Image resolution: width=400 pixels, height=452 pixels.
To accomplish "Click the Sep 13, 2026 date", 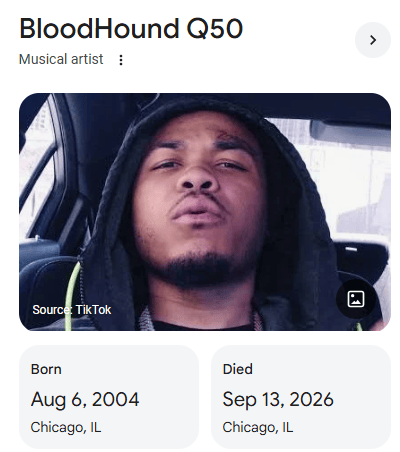I will tap(278, 399).
